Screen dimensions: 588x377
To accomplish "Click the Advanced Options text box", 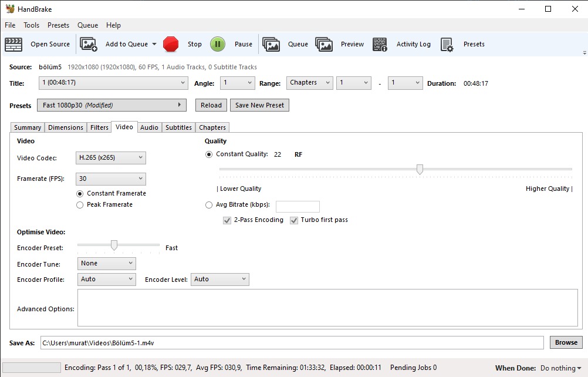I will click(x=327, y=308).
